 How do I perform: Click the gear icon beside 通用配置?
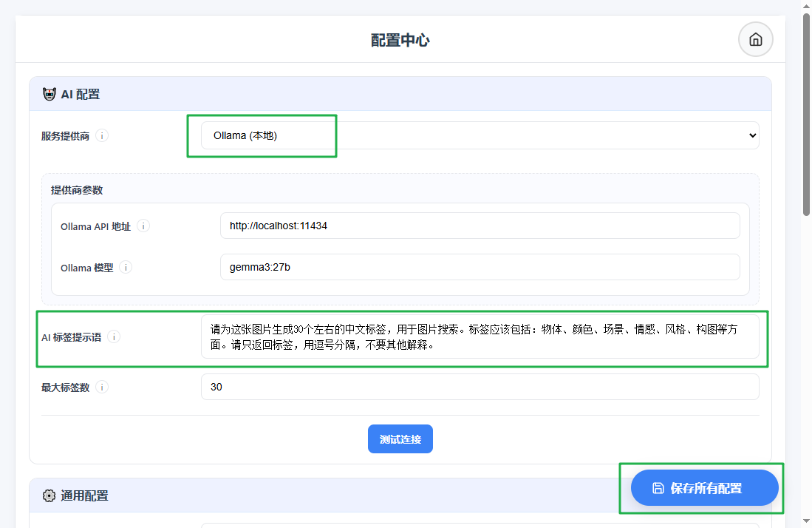coord(50,495)
